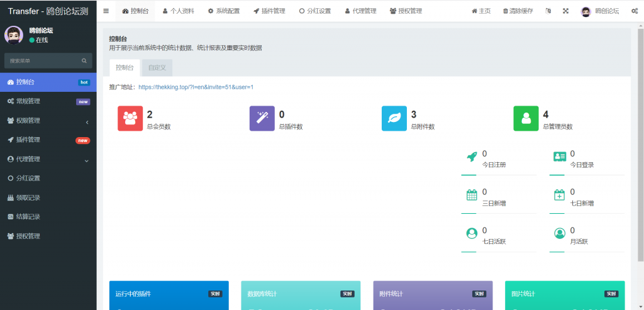Image resolution: width=644 pixels, height=310 pixels.
Task: Select the 控制台 panel tab
Action: point(125,68)
